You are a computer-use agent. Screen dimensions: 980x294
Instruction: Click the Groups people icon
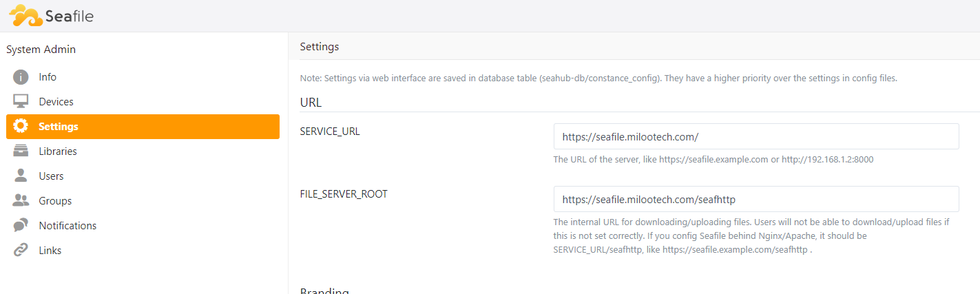(x=21, y=201)
